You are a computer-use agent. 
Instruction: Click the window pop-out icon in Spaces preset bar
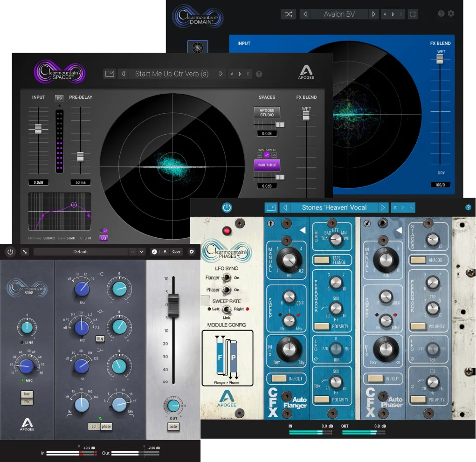point(109,74)
